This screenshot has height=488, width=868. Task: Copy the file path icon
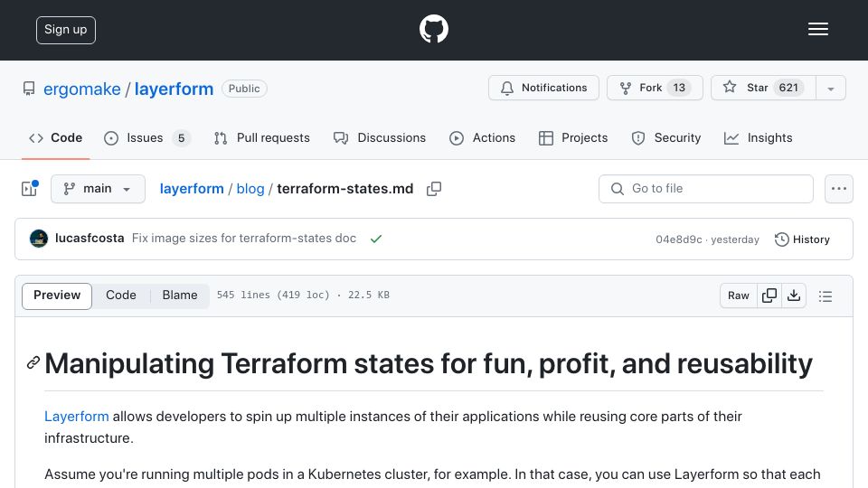point(434,189)
